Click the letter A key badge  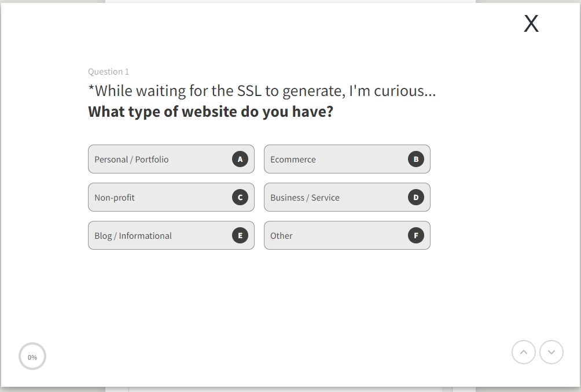pyautogui.click(x=240, y=159)
